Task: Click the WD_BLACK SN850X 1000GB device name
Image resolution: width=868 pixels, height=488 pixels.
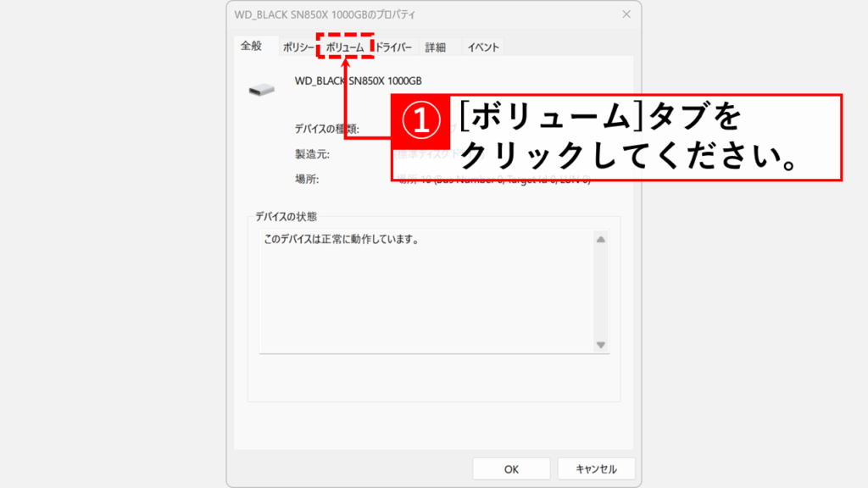Action: pos(358,81)
